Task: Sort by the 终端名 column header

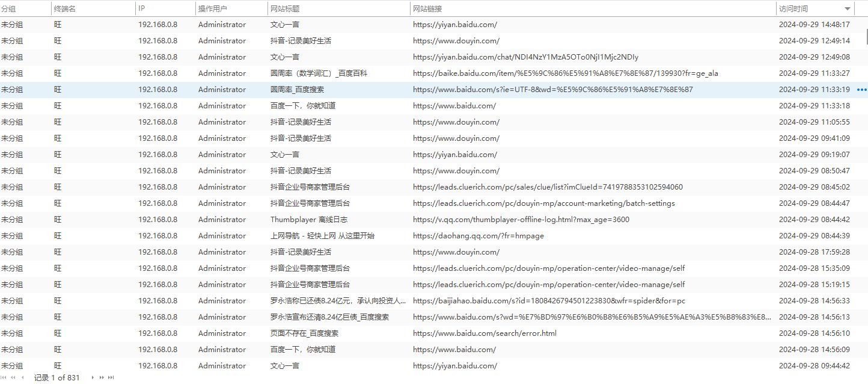Action: pos(65,8)
